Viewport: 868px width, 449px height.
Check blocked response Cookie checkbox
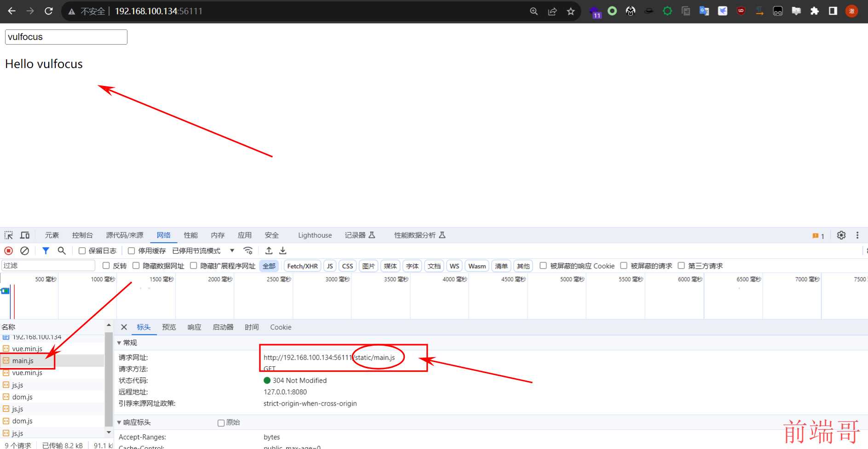(x=543, y=266)
